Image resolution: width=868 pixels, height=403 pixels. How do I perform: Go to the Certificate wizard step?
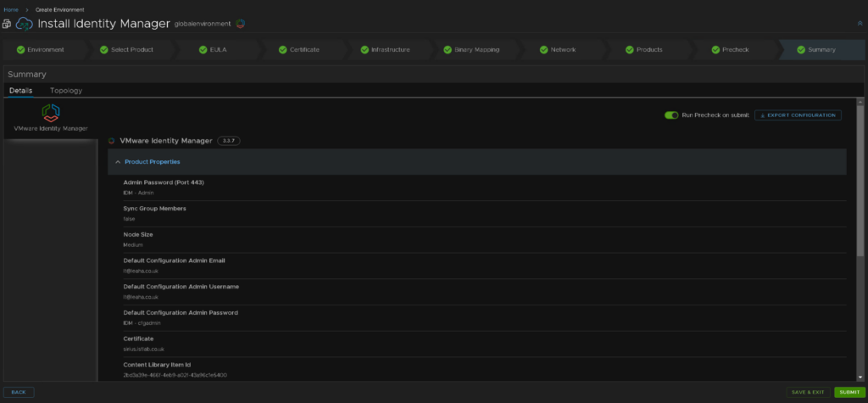[304, 50]
